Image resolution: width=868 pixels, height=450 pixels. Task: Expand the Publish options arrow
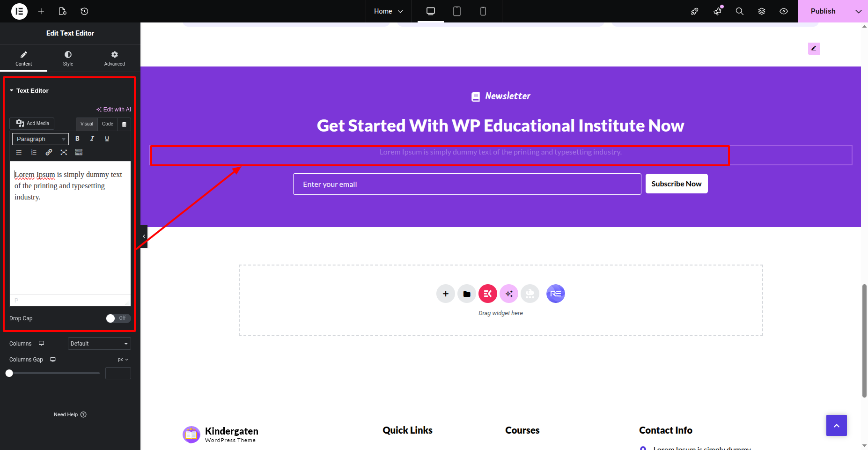tap(858, 11)
